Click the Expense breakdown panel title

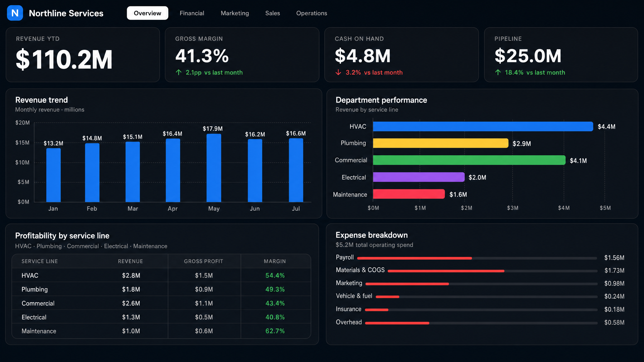(x=372, y=235)
